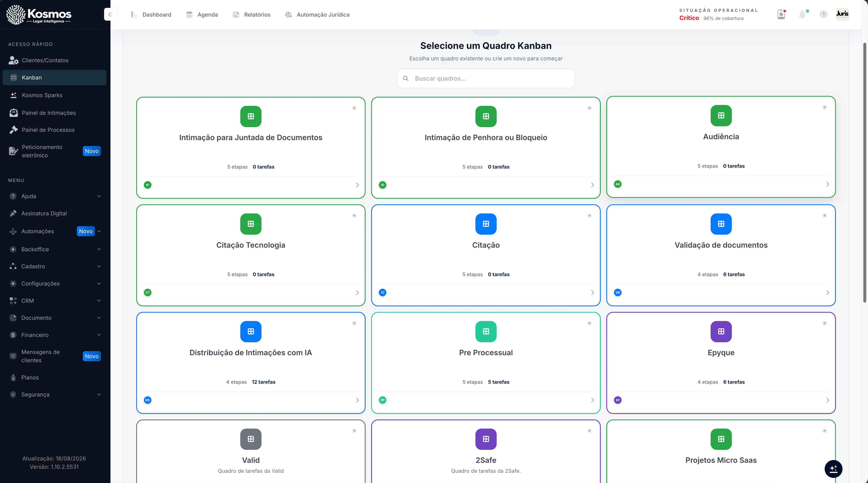Click the "12 tarefas" count

[263, 382]
